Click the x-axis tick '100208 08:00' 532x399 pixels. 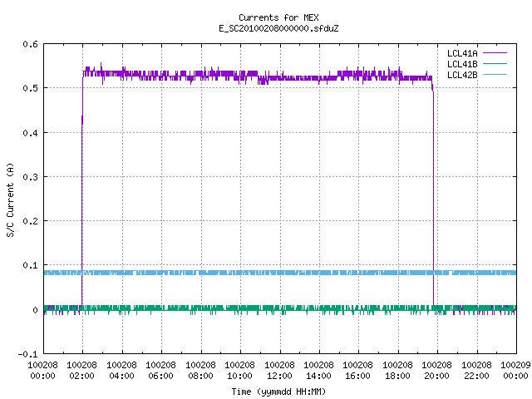point(200,370)
